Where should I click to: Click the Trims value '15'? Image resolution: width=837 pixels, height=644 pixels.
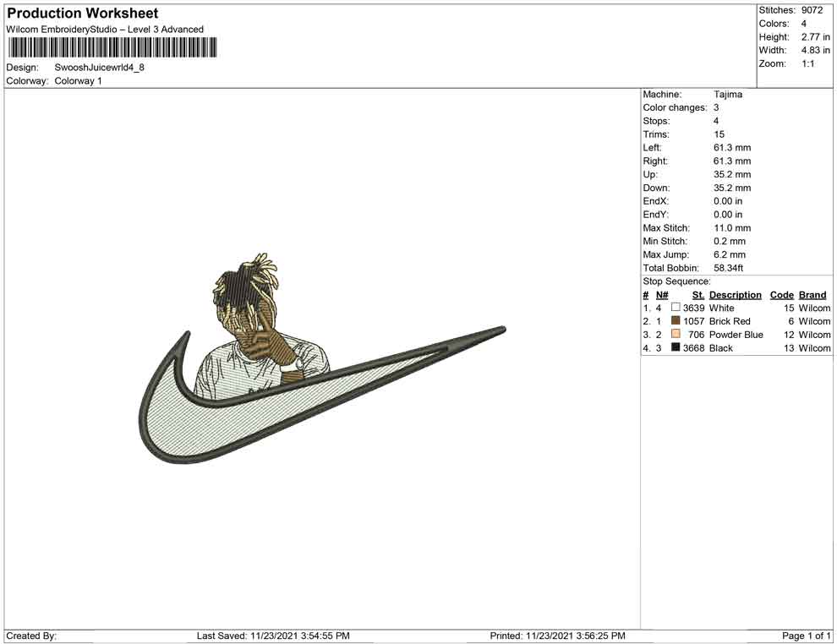719,134
